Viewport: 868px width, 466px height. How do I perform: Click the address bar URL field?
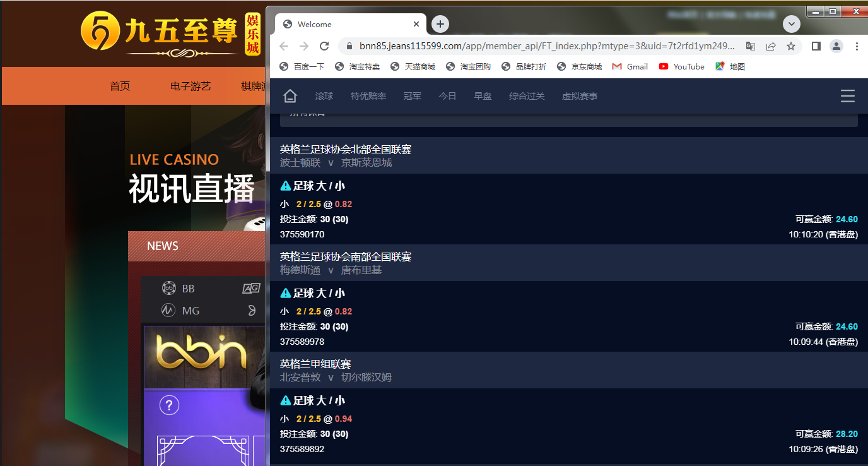coord(547,46)
